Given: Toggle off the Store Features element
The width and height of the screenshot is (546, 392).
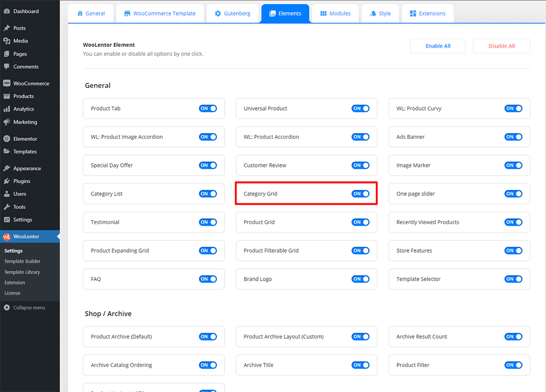Looking at the screenshot, I should tap(513, 251).
